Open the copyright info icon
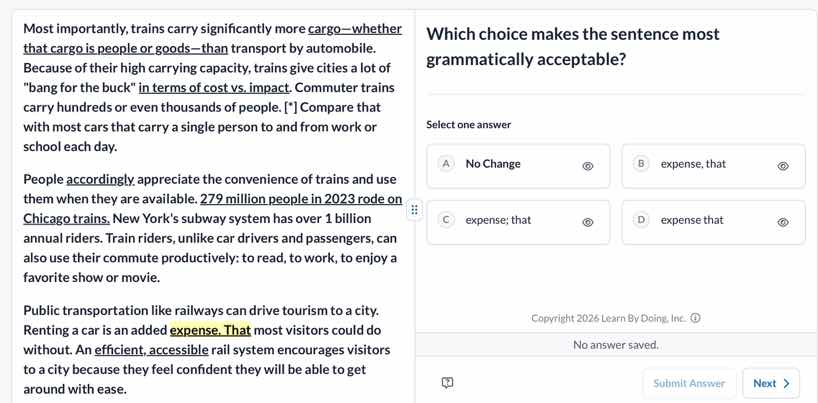Viewport: 818px width, 403px height. [x=695, y=318]
